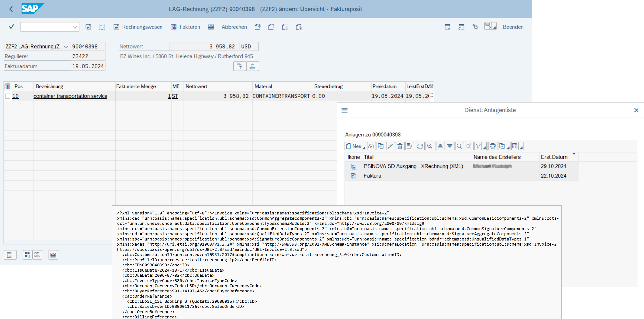The width and height of the screenshot is (644, 319).
Task: Click the refresh icon in the attachment toolbar
Action: click(x=420, y=146)
